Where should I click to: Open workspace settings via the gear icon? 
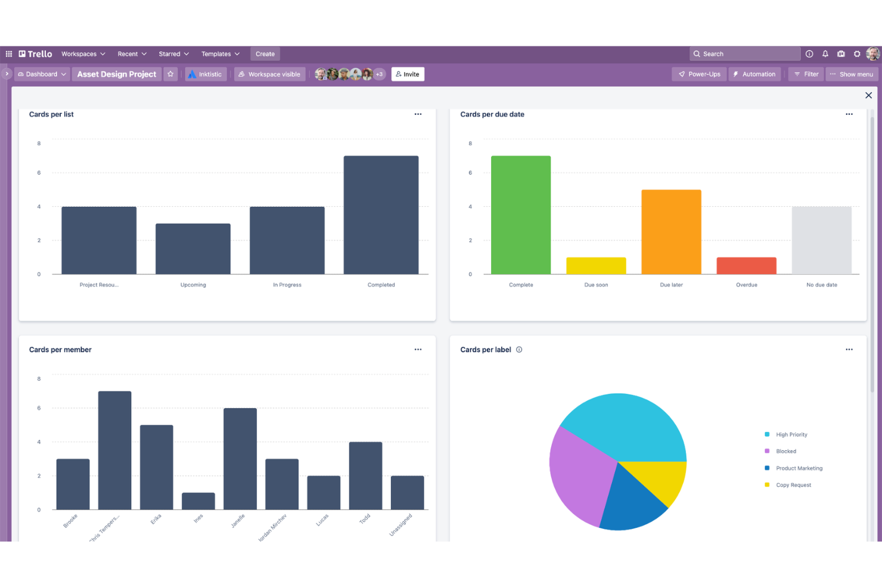[856, 54]
